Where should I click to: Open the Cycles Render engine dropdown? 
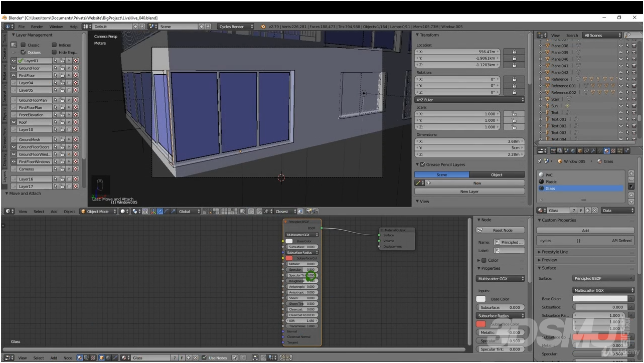[x=236, y=27]
